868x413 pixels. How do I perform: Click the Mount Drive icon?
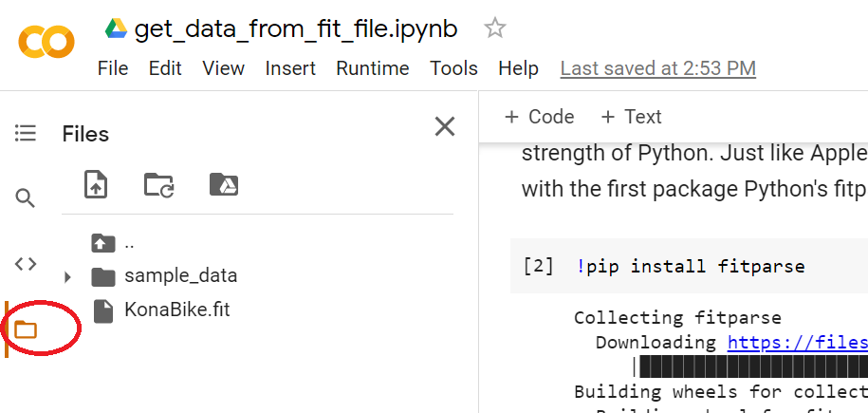pos(224,184)
